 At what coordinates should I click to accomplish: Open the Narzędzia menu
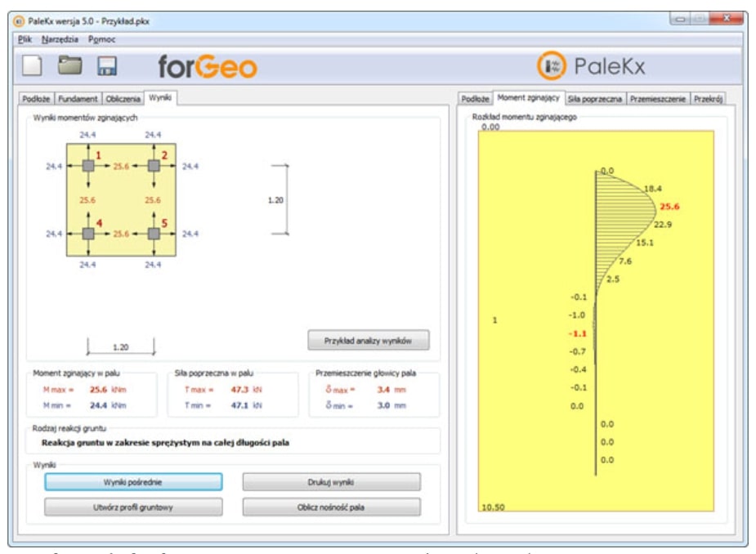click(58, 39)
